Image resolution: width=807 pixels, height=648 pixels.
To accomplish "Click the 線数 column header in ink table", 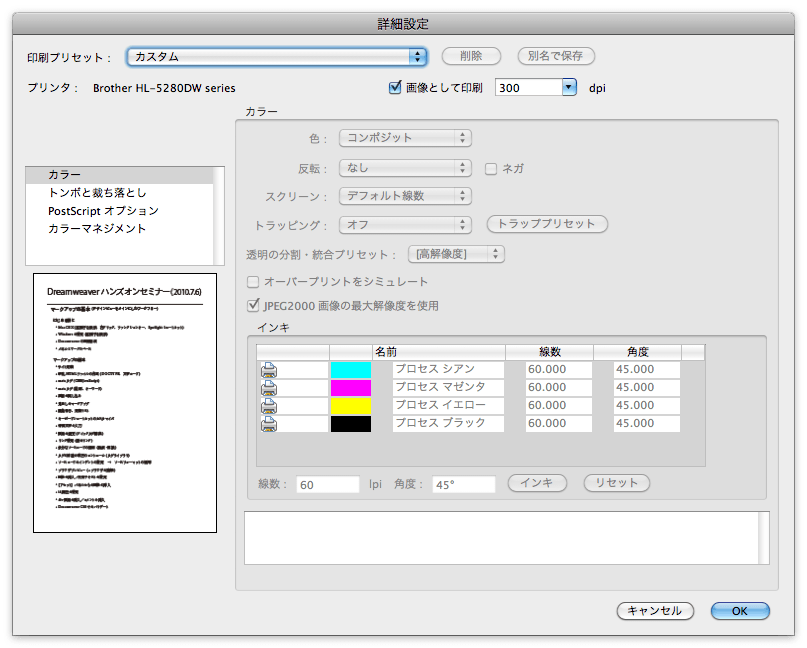I will [550, 352].
